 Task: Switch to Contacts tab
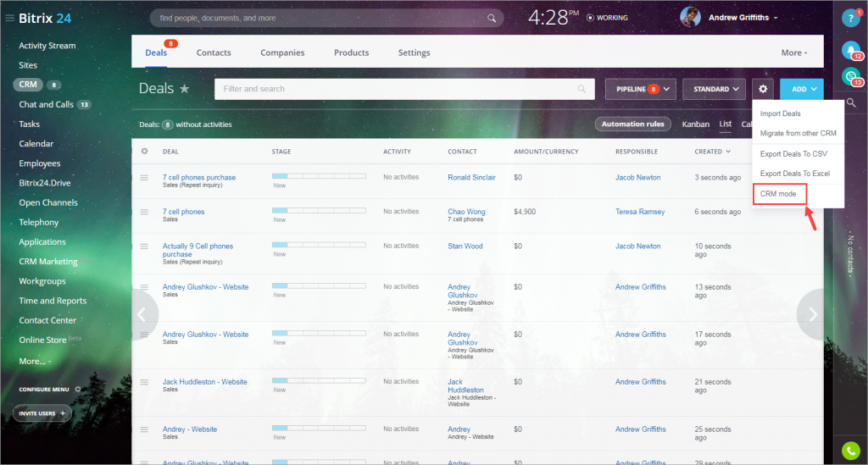pos(214,53)
